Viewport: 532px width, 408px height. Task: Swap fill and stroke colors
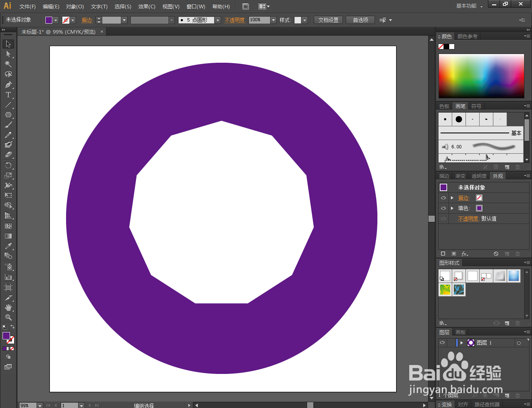point(12,327)
